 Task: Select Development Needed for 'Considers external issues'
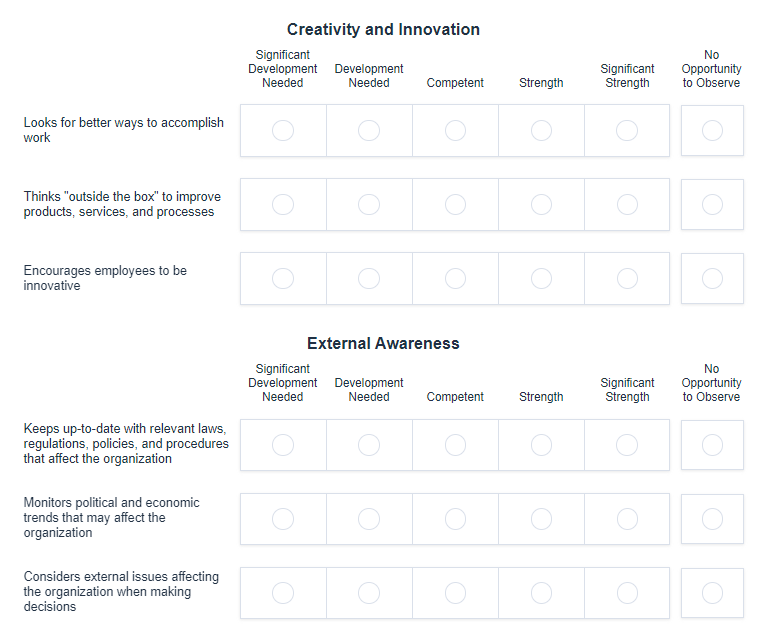tap(369, 593)
